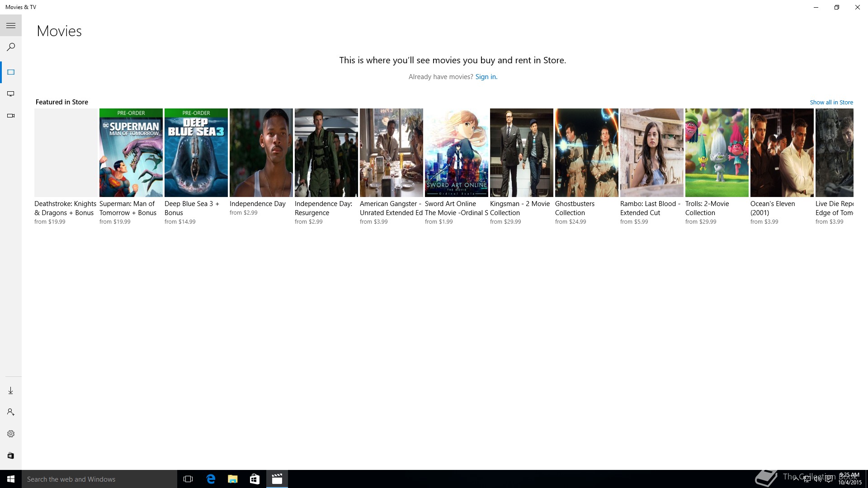Click the Windows Start button
868x488 pixels.
coord(11,479)
